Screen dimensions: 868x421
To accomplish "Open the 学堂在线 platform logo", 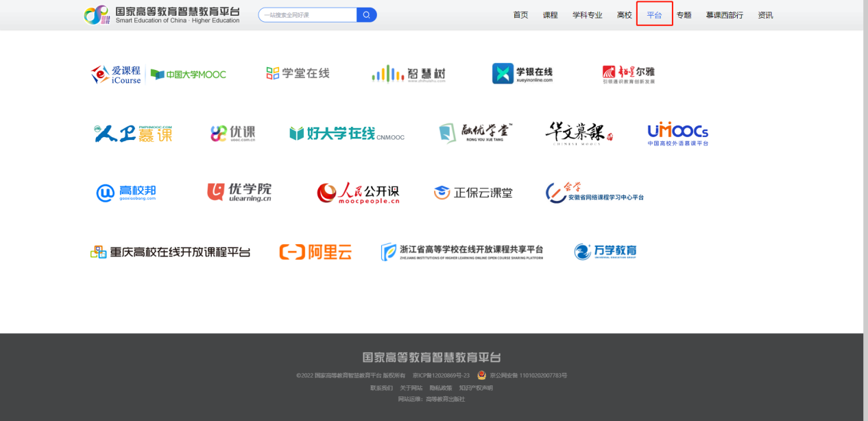I will (298, 73).
